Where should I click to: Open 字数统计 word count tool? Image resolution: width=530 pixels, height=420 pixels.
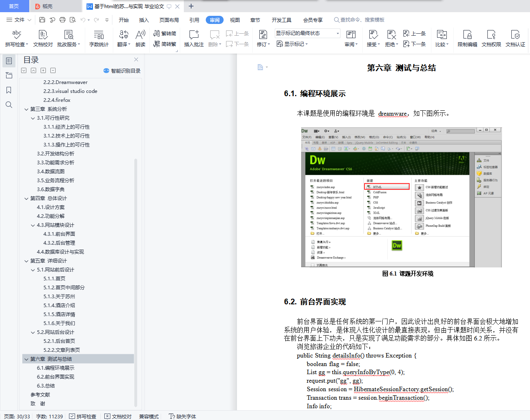(99, 39)
